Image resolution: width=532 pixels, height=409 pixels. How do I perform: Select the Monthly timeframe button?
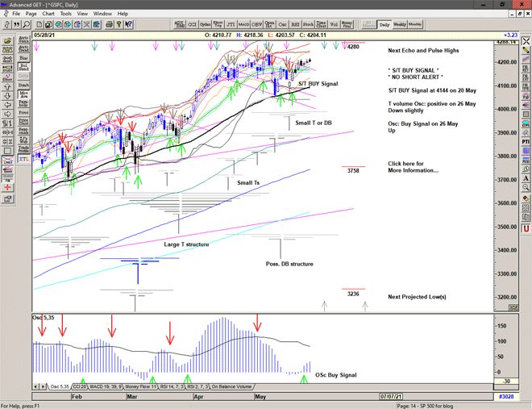click(x=415, y=25)
